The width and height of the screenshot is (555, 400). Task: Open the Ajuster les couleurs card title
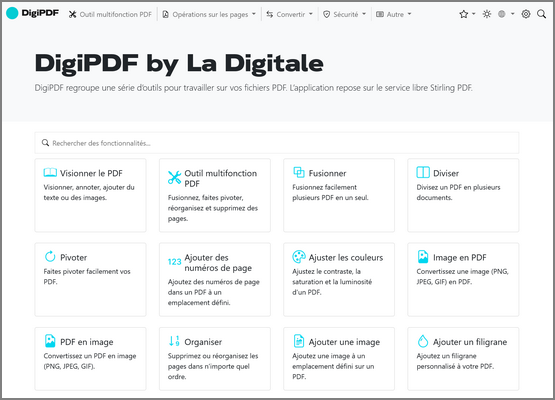346,258
